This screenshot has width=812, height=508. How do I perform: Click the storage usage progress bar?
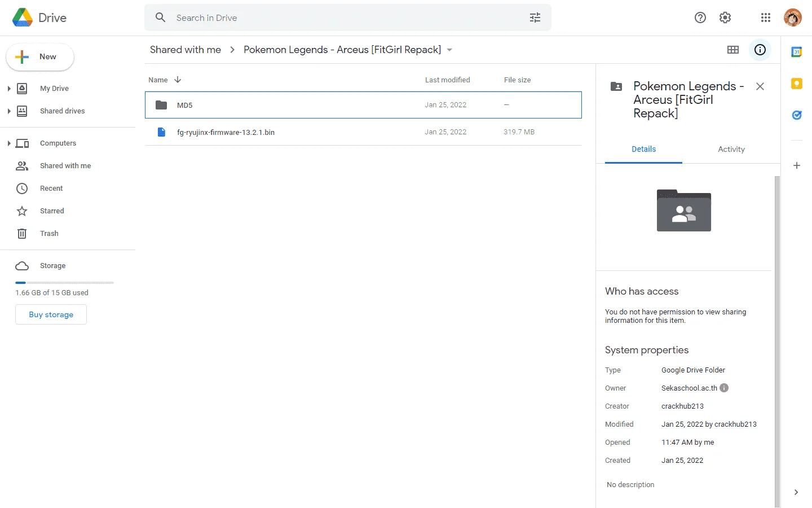tap(64, 282)
